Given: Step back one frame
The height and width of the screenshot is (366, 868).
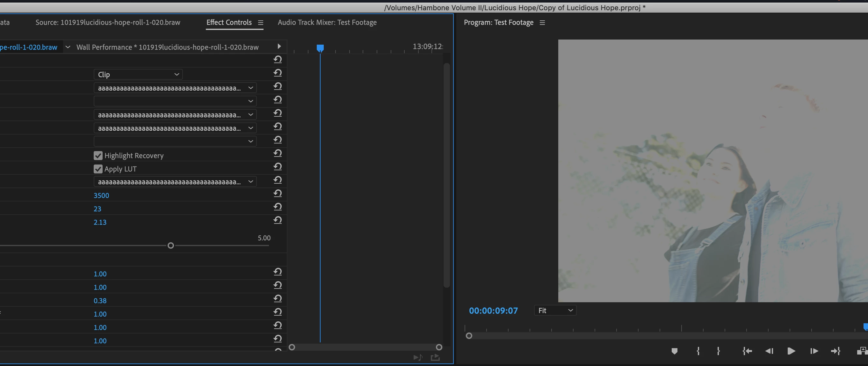Looking at the screenshot, I should (769, 351).
